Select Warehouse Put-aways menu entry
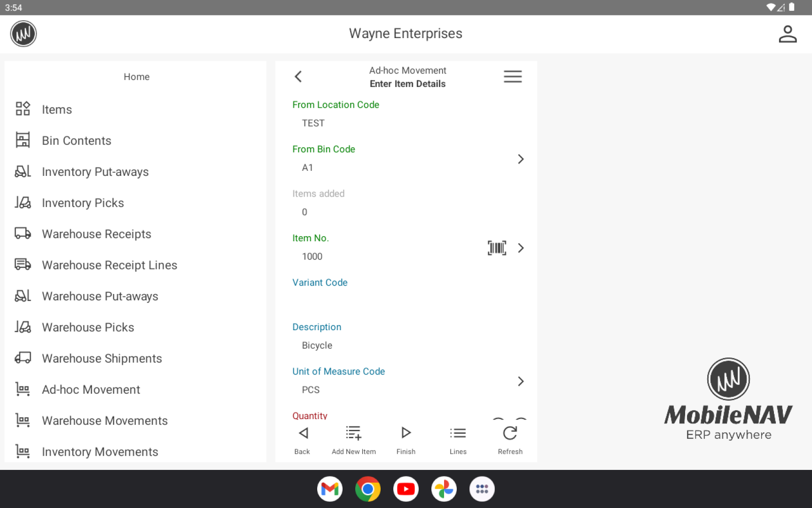 coord(135,295)
